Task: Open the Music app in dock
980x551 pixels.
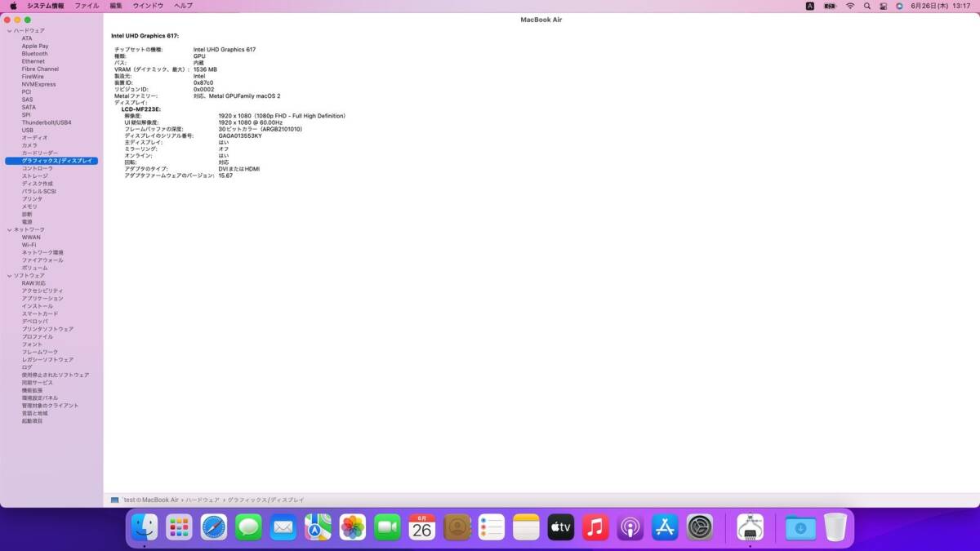Action: coord(595,528)
